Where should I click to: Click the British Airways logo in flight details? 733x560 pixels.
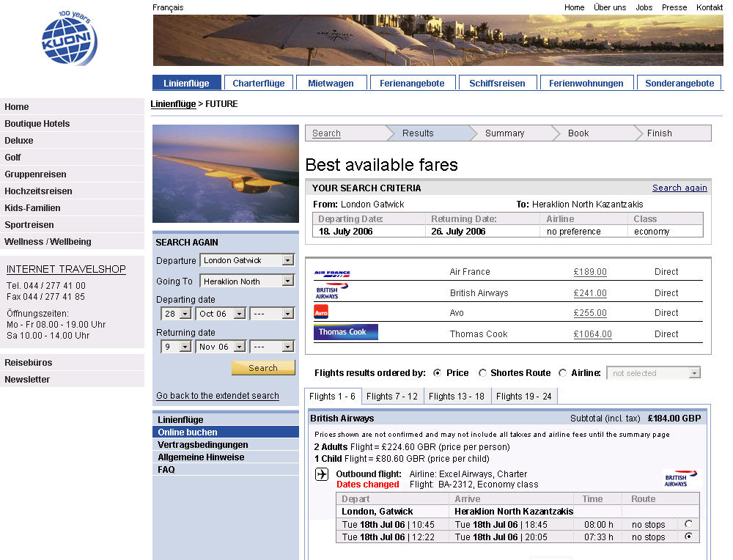[x=680, y=479]
